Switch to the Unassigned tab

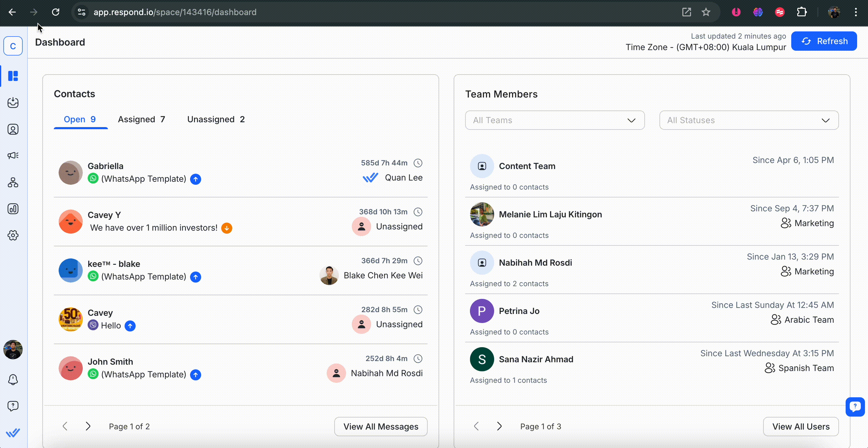click(216, 120)
